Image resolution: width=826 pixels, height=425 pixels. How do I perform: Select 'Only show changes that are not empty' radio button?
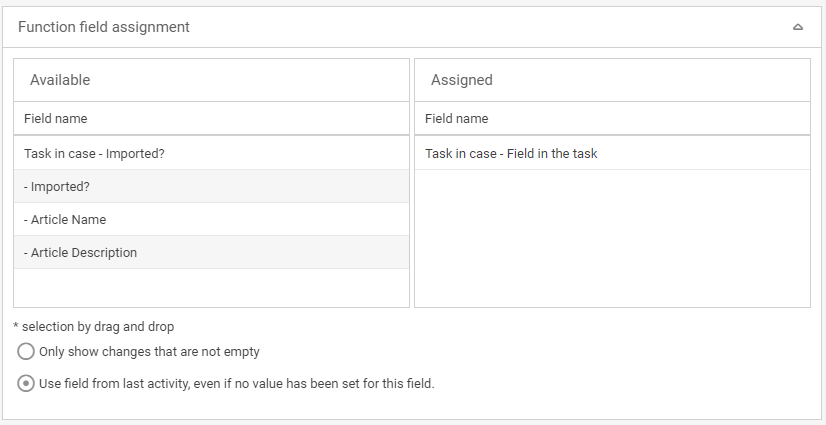pos(27,351)
